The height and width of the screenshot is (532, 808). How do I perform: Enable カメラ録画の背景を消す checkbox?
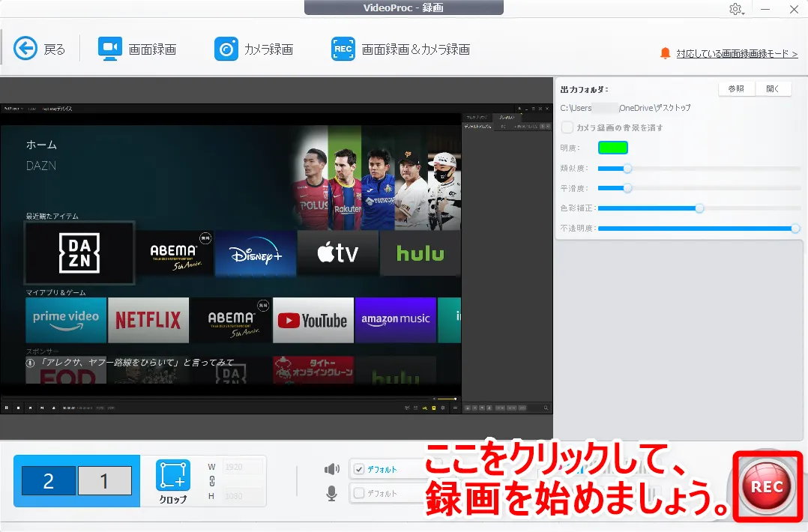567,127
